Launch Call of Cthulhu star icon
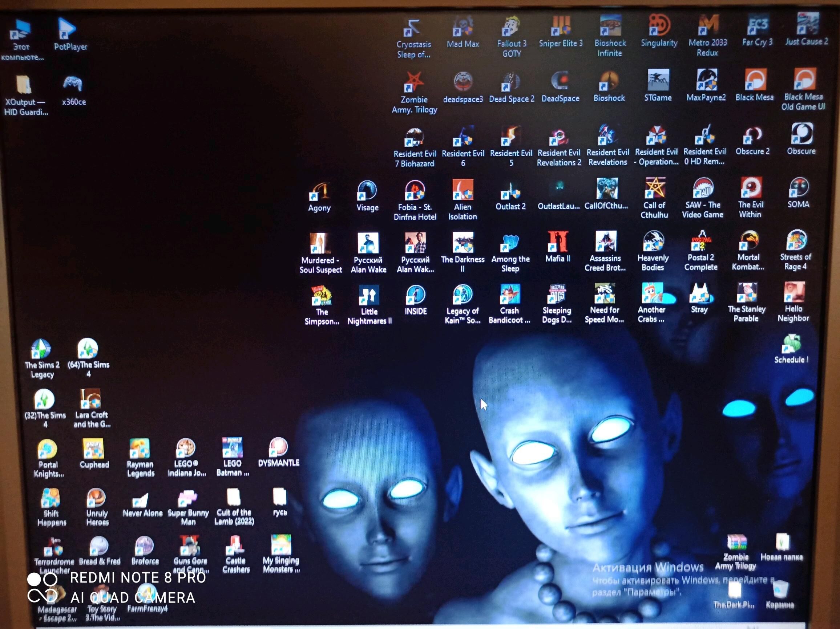The image size is (840, 629). pyautogui.click(x=655, y=187)
